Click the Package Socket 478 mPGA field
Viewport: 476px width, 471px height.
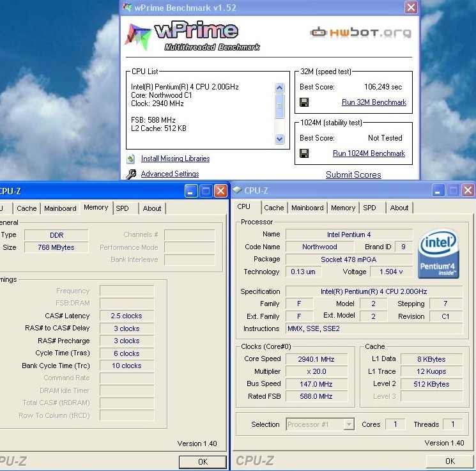click(x=349, y=259)
